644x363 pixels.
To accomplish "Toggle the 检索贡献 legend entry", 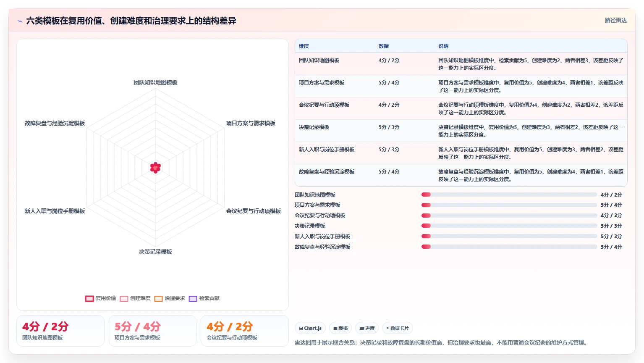I will click(x=204, y=298).
